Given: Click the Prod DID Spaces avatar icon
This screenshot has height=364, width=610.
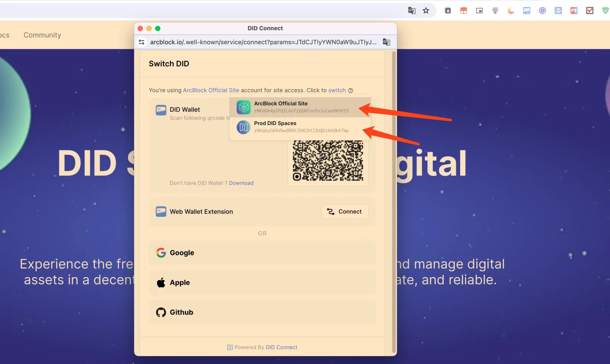Looking at the screenshot, I should 244,127.
